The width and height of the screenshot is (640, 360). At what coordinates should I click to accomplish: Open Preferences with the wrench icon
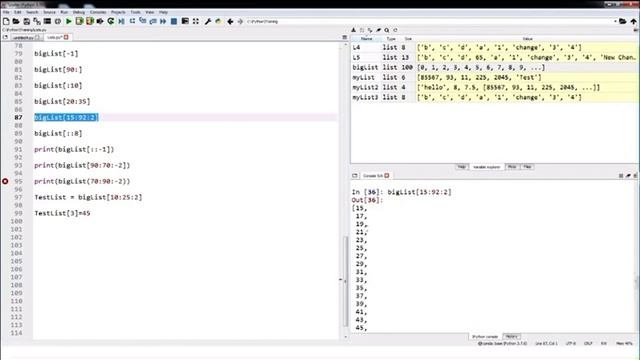[x=208, y=21]
